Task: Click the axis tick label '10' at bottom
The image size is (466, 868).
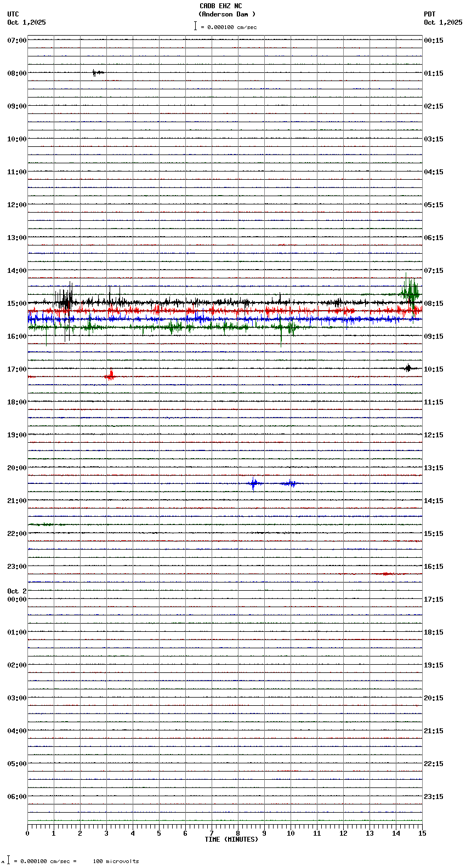Action: (x=291, y=833)
